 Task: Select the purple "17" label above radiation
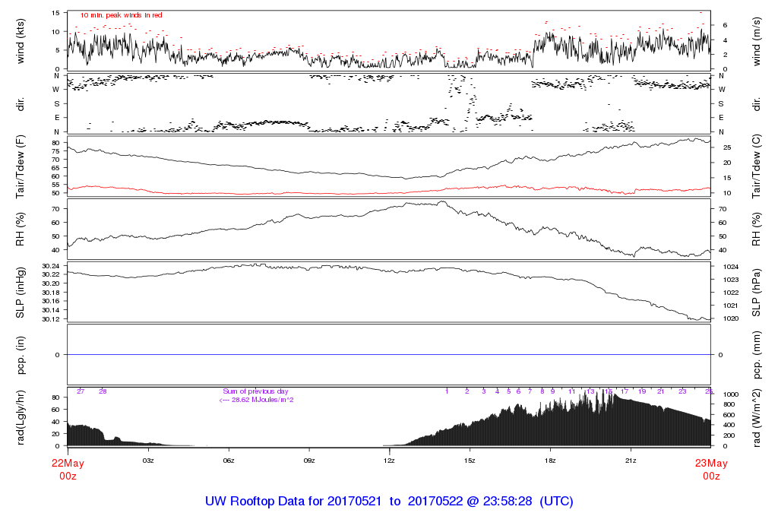(625, 391)
